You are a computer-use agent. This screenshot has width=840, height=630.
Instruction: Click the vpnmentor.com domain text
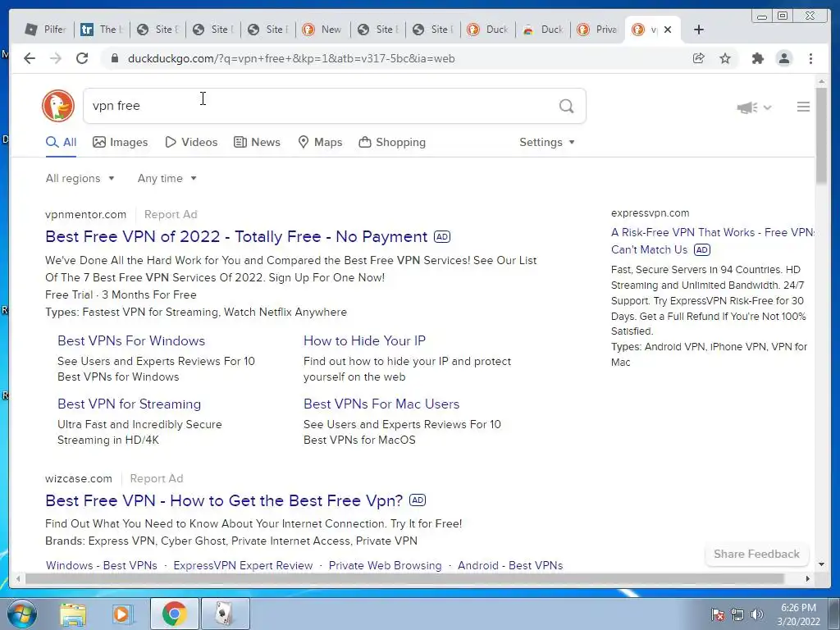(85, 214)
